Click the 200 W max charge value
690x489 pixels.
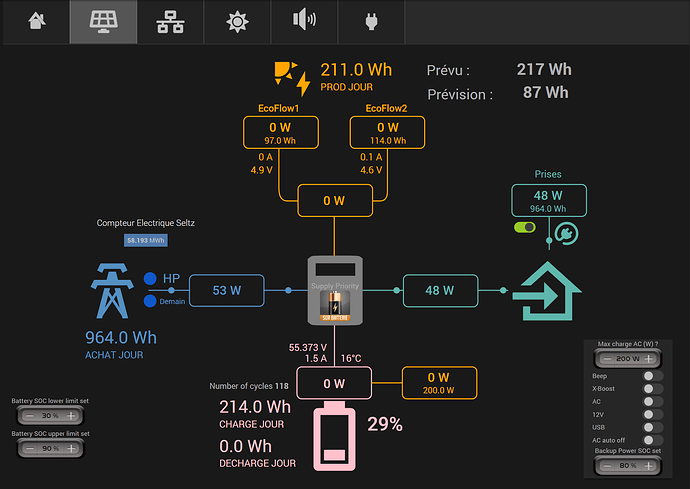pos(628,359)
